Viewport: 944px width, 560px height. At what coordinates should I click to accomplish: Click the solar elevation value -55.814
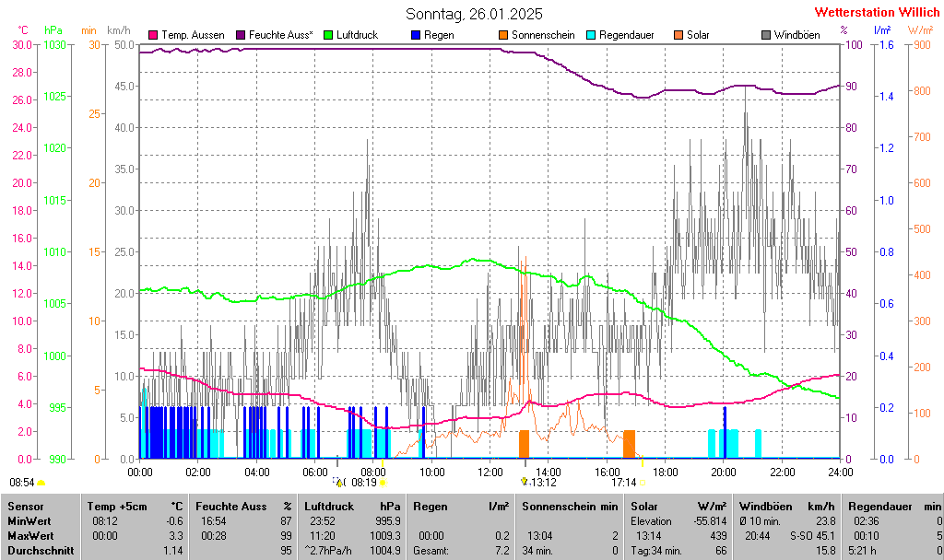point(710,521)
